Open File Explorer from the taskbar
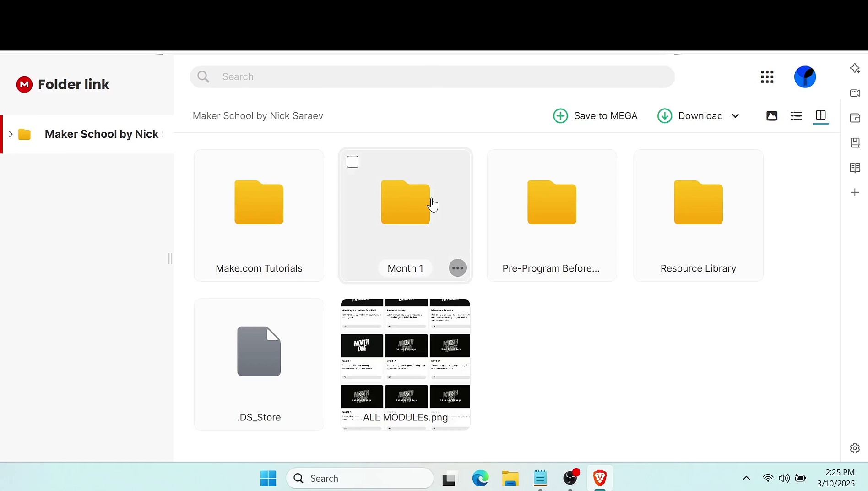The width and height of the screenshot is (868, 491). (x=510, y=478)
